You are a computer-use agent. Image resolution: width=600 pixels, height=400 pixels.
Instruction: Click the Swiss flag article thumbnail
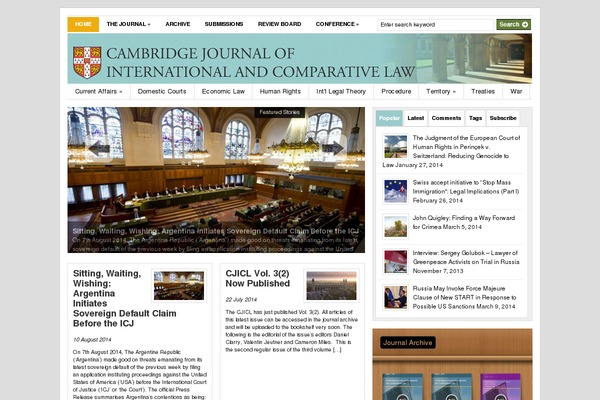[x=395, y=191]
